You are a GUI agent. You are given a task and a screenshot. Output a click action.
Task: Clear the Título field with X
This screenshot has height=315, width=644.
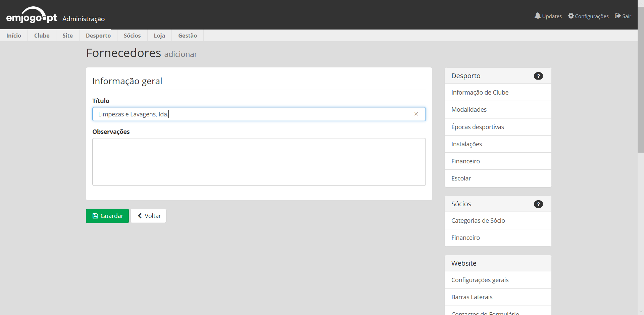[416, 114]
